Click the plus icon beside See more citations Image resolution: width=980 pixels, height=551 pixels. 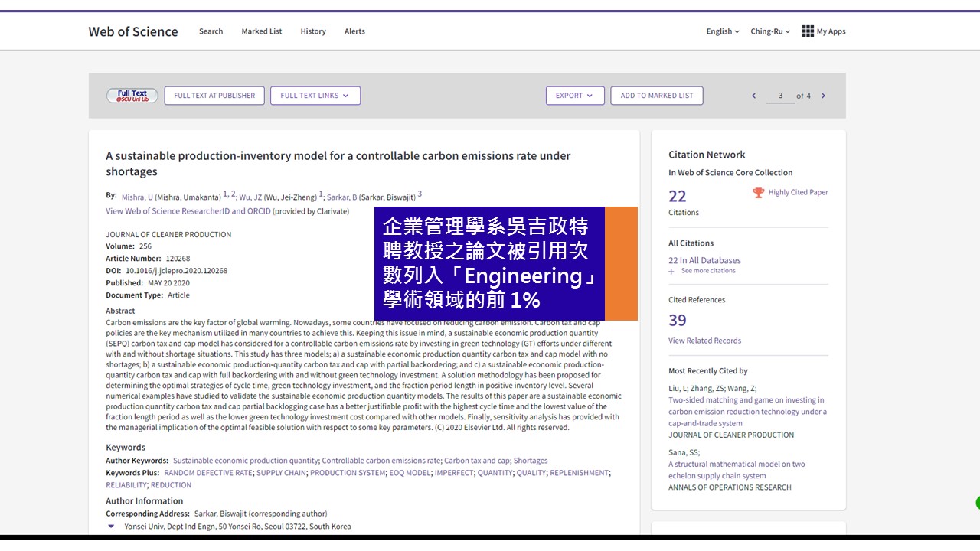click(671, 271)
